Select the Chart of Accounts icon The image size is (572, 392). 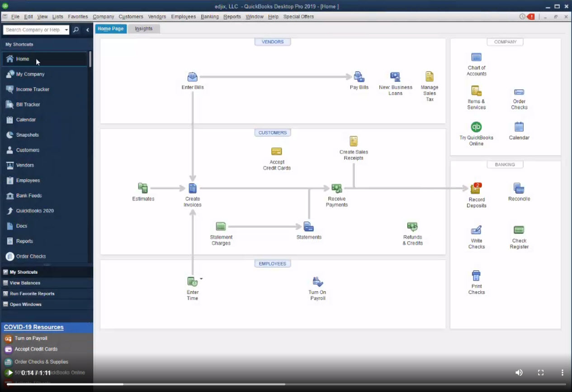point(476,57)
